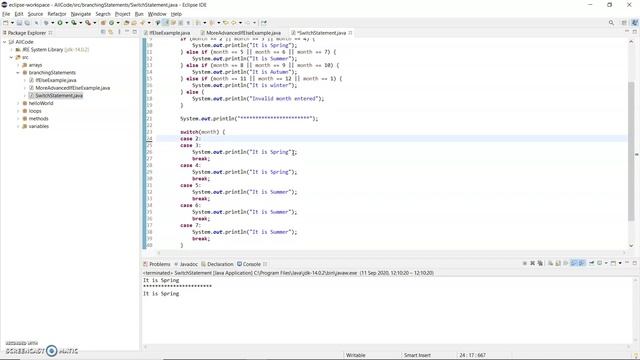Image resolution: width=640 pixels, height=360 pixels.
Task: Click the Open Type toolbar icon
Action: pyautogui.click(x=127, y=23)
